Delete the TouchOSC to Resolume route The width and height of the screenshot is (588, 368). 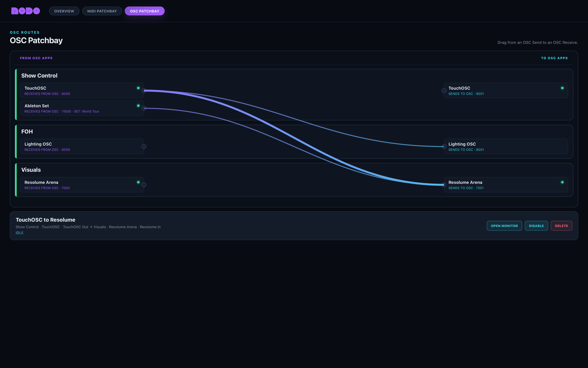coord(561,226)
